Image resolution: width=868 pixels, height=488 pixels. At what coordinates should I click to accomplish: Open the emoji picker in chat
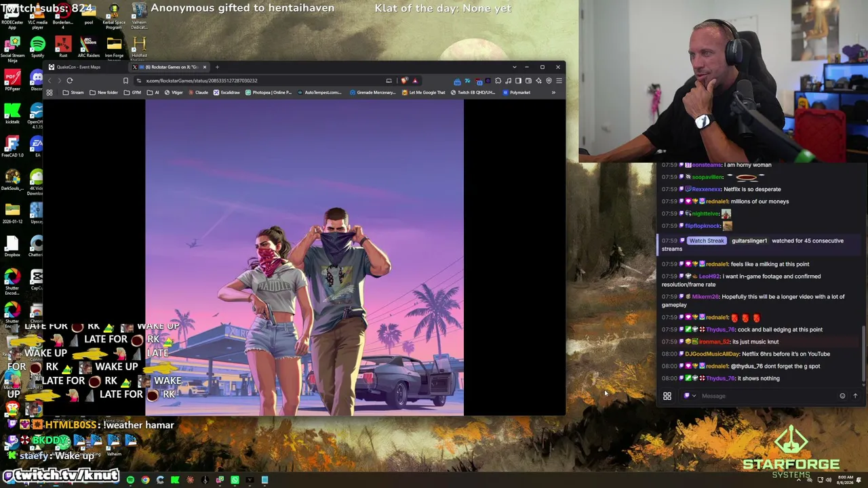842,396
